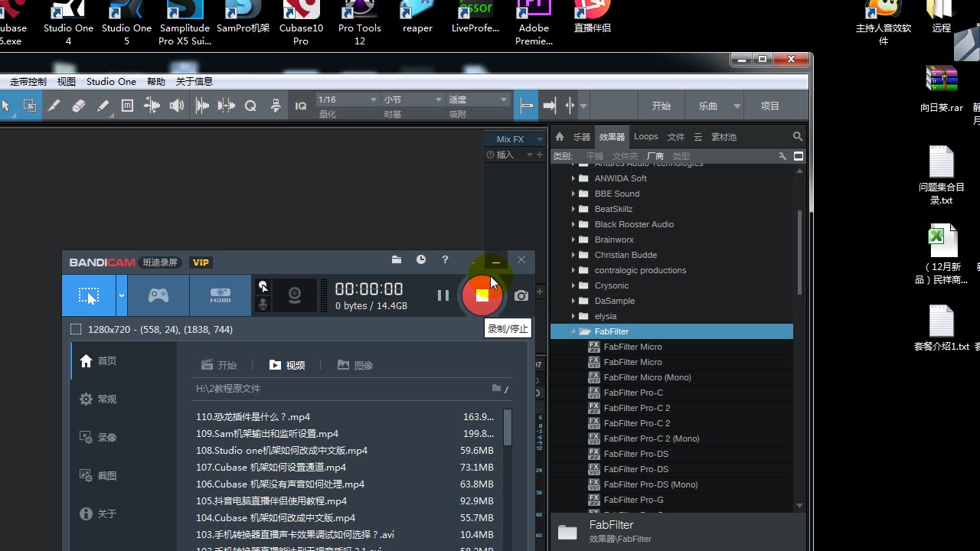Toggle the cursor-follows-edit-position button
The width and height of the screenshot is (980, 551).
click(570, 106)
